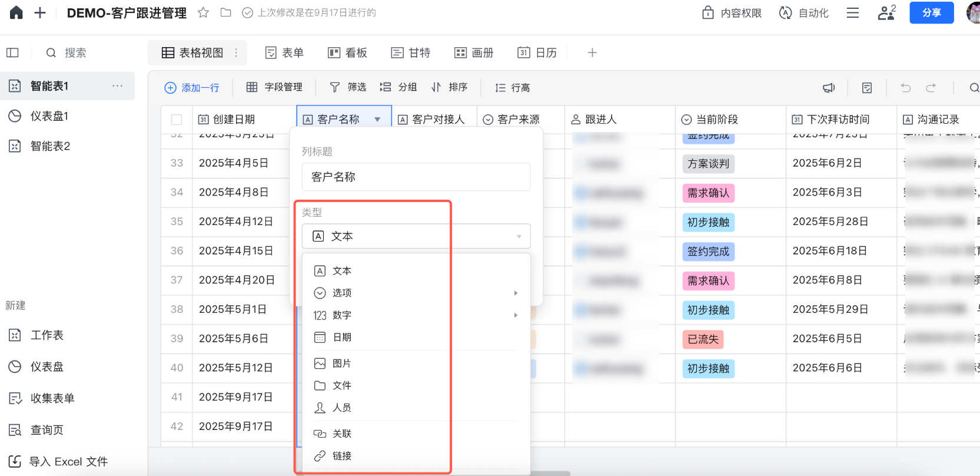Collapse the left sidebar panel icon
Screen dimensions: 980x476
[x=12, y=53]
